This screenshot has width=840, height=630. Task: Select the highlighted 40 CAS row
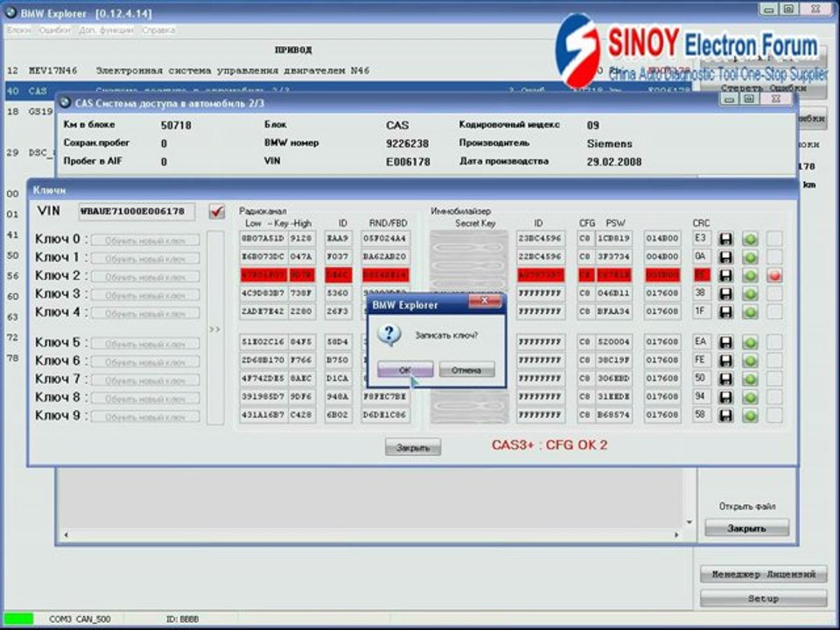(x=348, y=91)
